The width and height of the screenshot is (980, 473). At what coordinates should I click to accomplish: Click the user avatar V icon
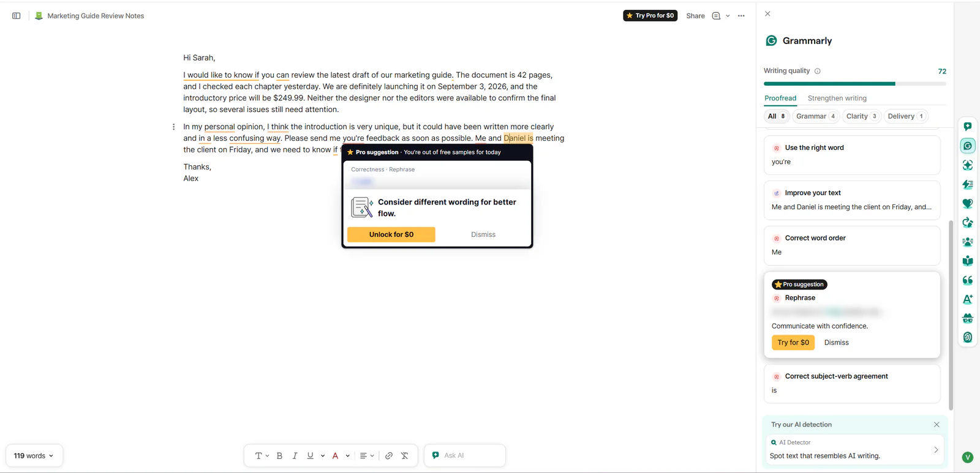point(968,457)
